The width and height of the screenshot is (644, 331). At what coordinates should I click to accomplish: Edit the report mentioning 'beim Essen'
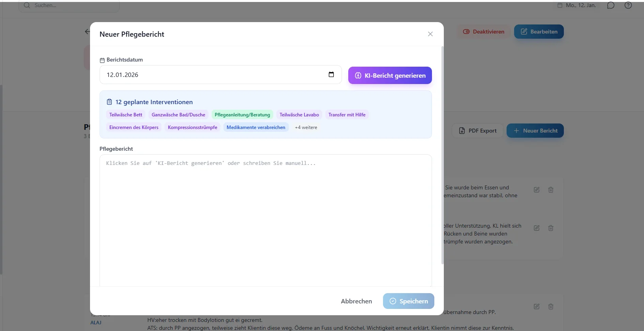(537, 190)
